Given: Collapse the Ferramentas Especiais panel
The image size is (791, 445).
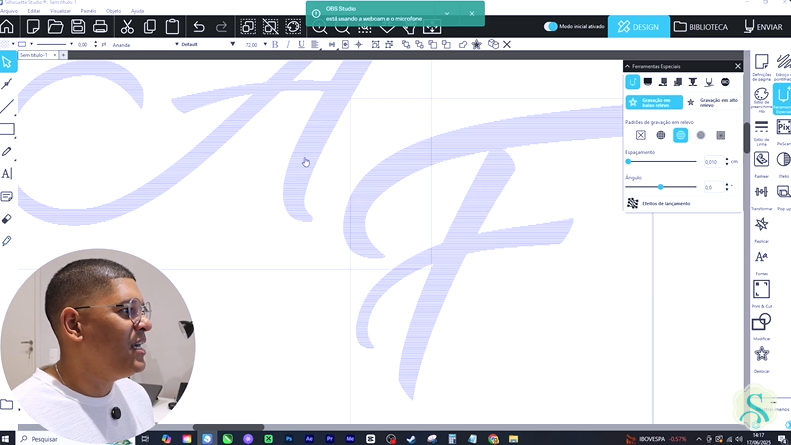Looking at the screenshot, I should (628, 66).
